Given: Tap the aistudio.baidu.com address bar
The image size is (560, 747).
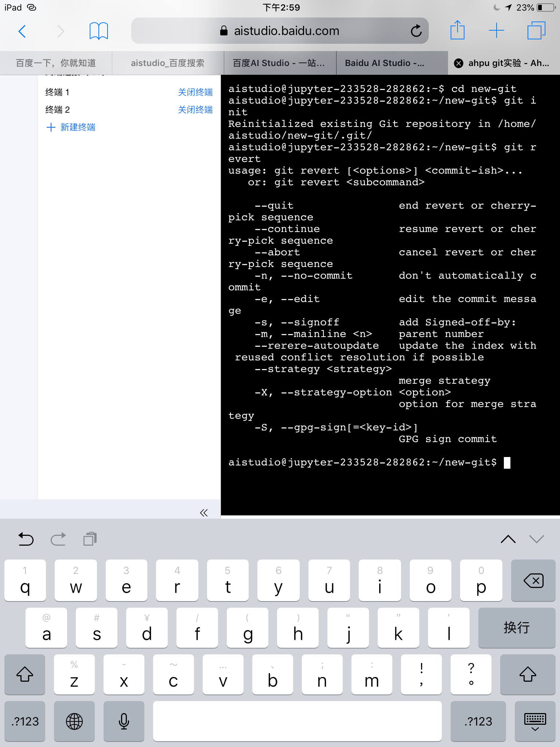Looking at the screenshot, I should click(x=280, y=31).
